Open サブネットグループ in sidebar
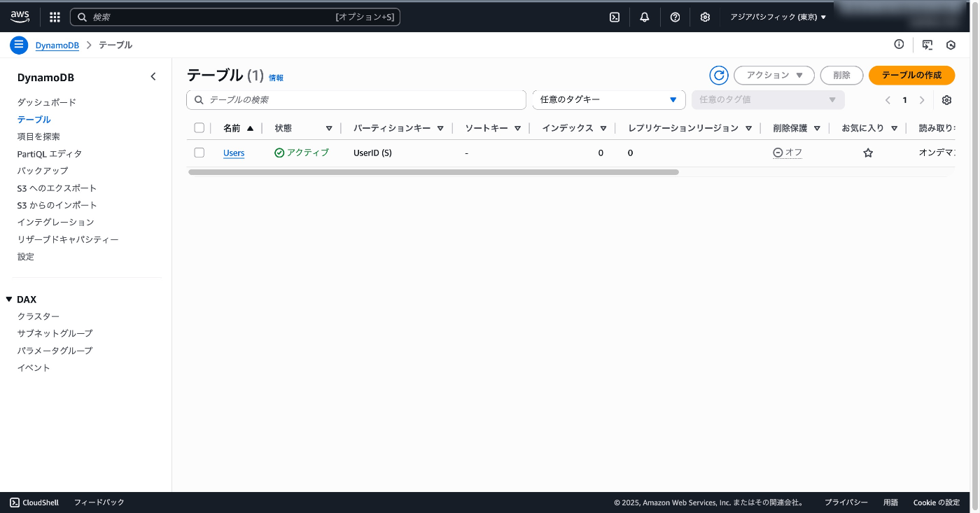Screen dimensions: 980x513 pos(55,334)
